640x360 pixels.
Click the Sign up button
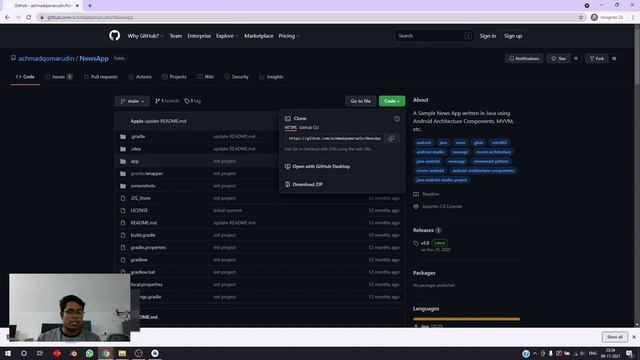(513, 36)
